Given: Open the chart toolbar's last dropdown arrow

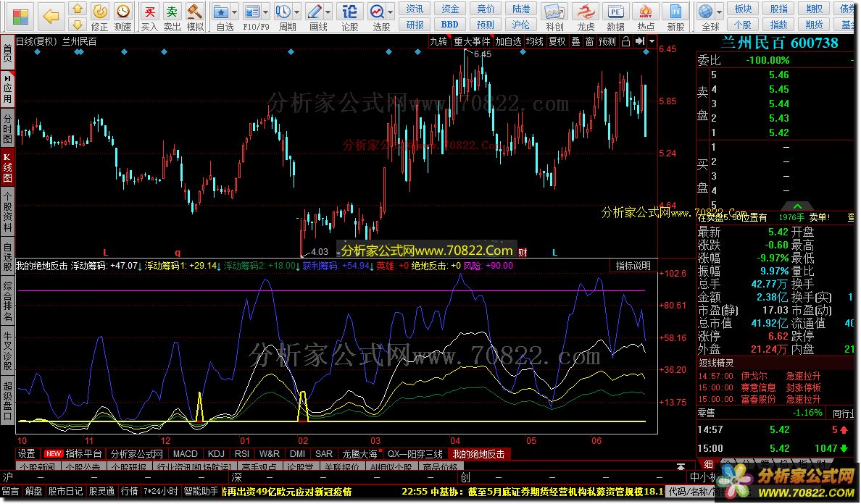Looking at the screenshot, I should pos(652,41).
